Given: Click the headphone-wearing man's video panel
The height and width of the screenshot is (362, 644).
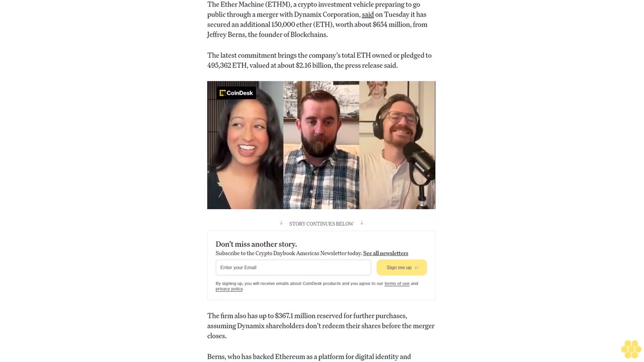Looking at the screenshot, I should pyautogui.click(x=397, y=145).
